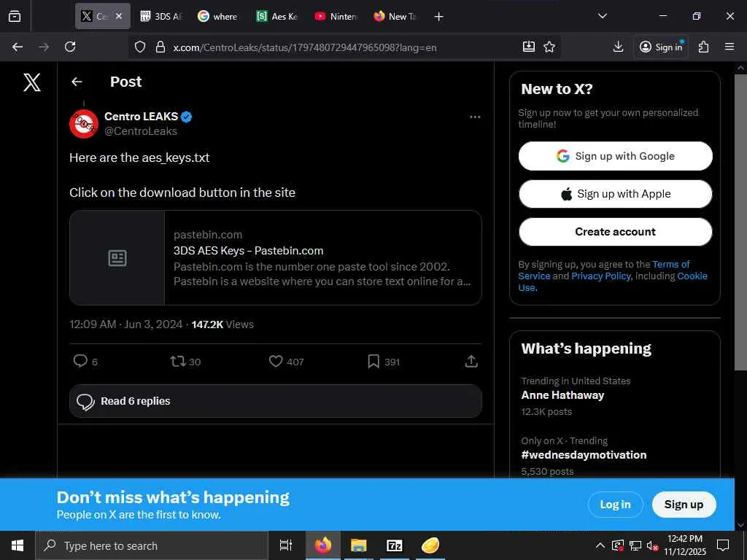Image resolution: width=747 pixels, height=560 pixels.
Task: Click the install app icon in address bar
Action: 529,46
